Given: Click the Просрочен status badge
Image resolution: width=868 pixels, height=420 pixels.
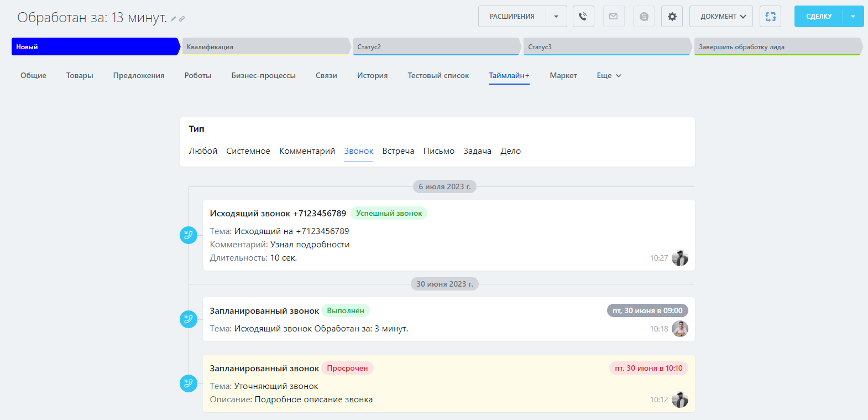Looking at the screenshot, I should click(347, 368).
